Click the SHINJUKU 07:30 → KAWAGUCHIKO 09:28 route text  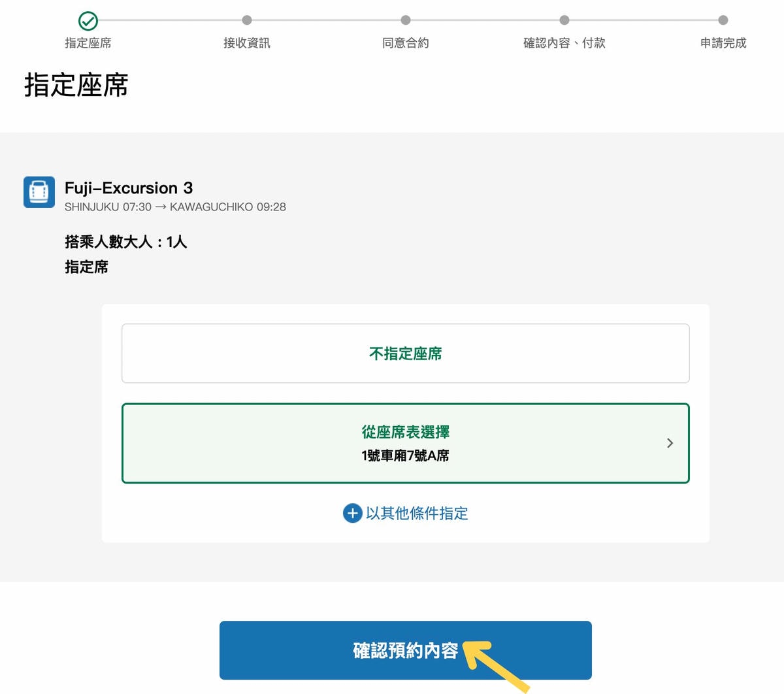[175, 207]
